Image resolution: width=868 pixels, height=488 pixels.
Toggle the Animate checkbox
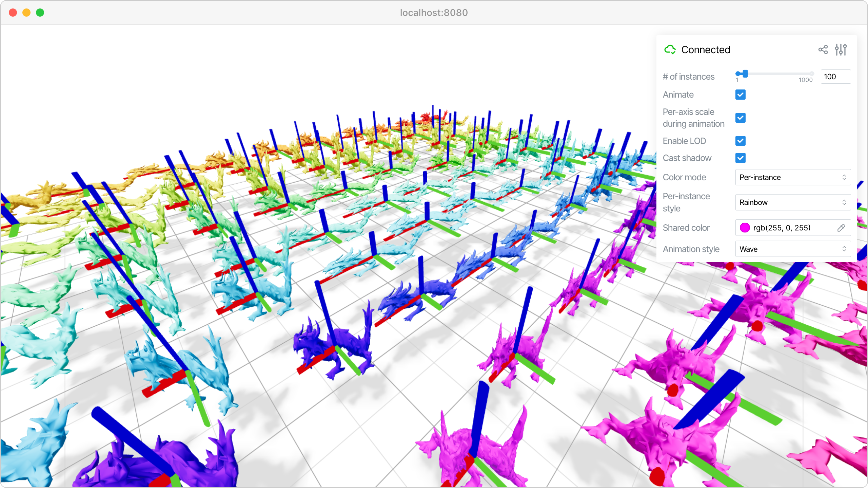click(741, 95)
